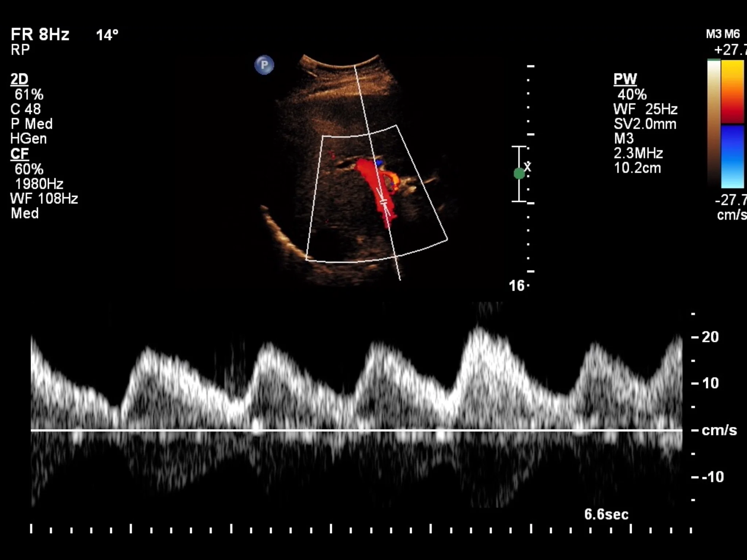The image size is (747, 560).
Task: Click the blue P orientation marker
Action: (264, 65)
